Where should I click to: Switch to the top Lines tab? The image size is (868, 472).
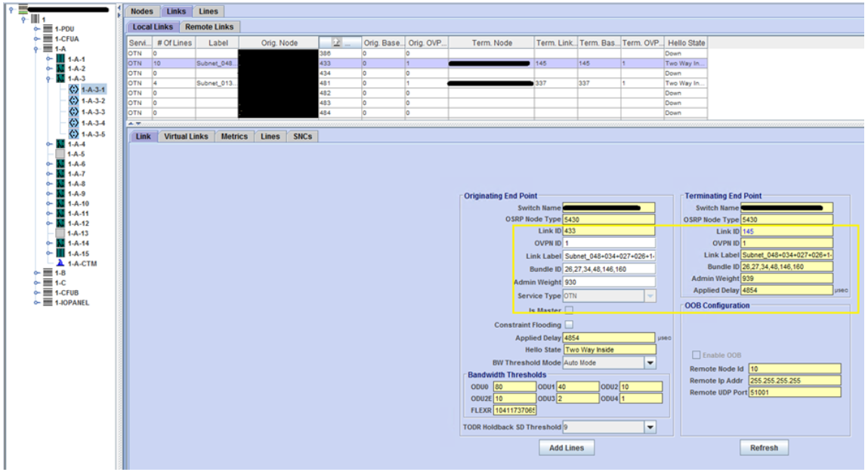209,11
